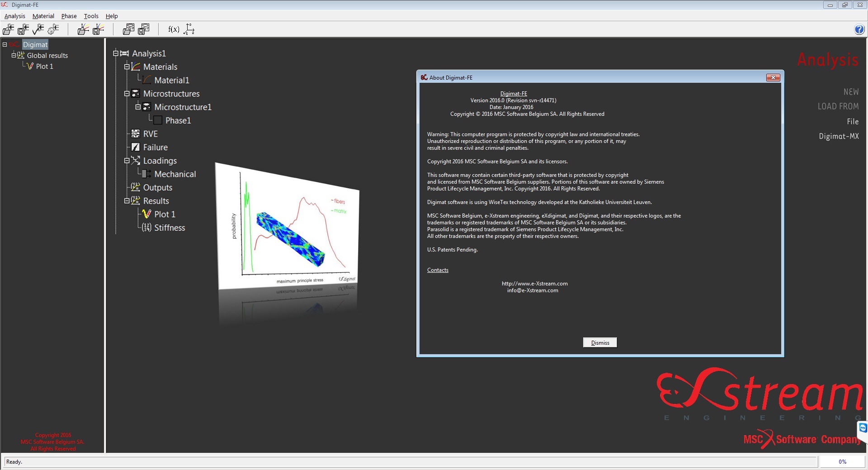
Task: Click the probability plot preview image
Action: tap(288, 227)
